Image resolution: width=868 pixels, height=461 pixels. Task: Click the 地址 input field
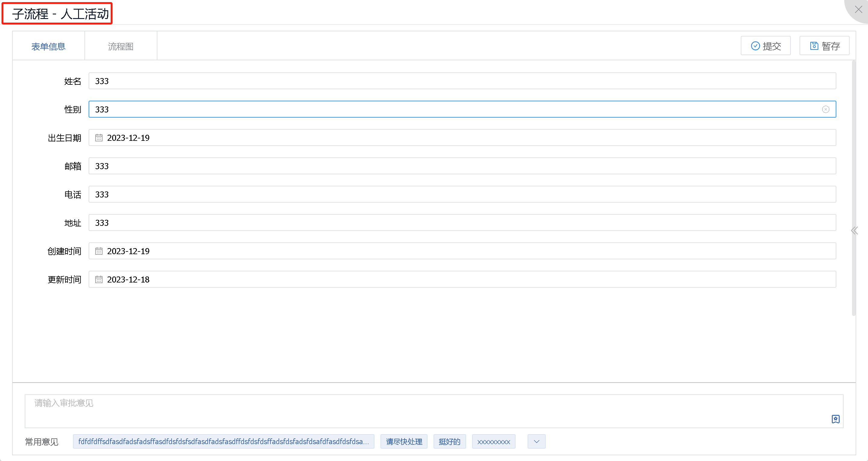click(462, 223)
